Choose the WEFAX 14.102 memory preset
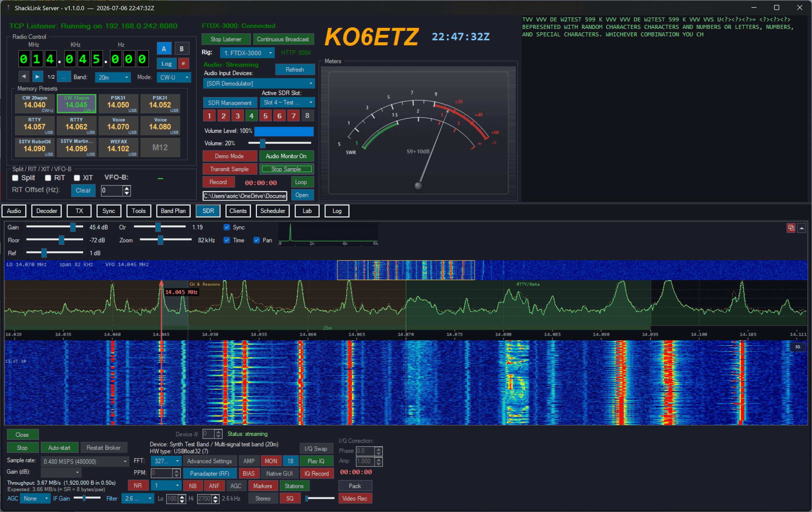Viewport: 812px width, 512px height. (118, 147)
